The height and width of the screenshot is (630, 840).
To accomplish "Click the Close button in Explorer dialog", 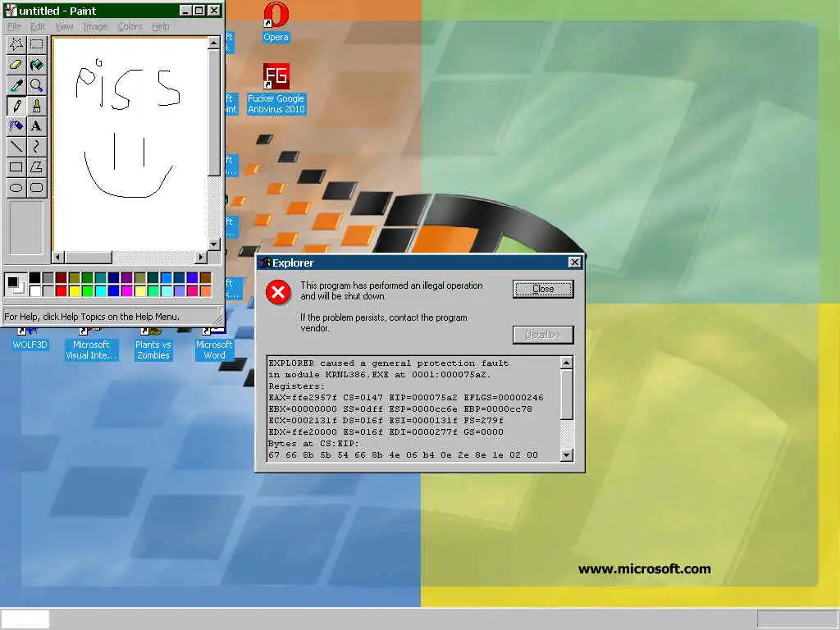I will pos(543,289).
